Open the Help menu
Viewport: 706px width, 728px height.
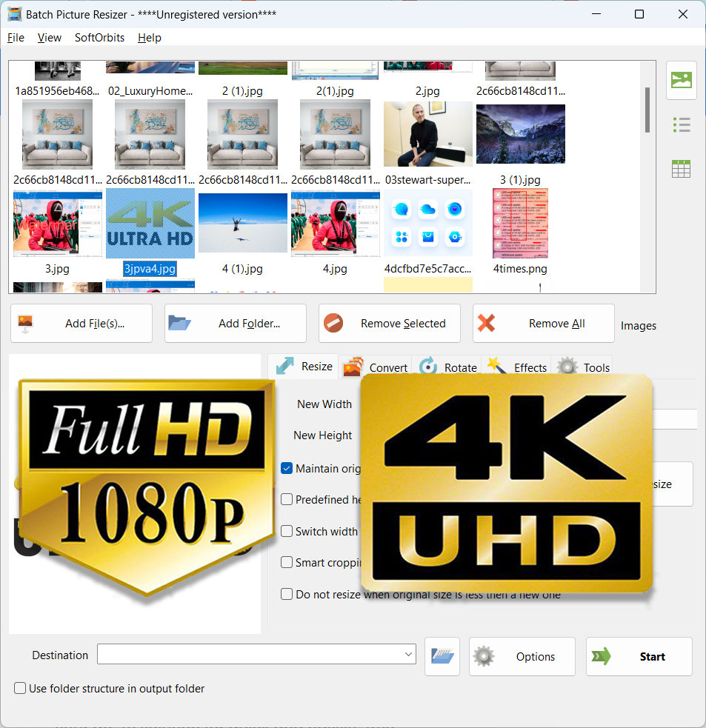point(150,38)
